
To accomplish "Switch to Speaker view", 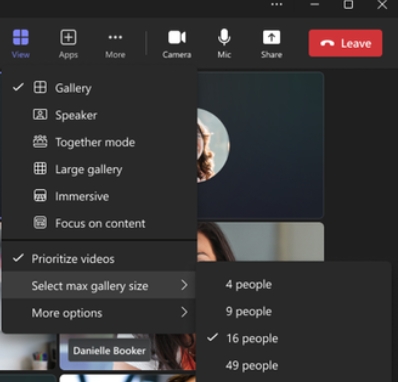I will click(99, 115).
